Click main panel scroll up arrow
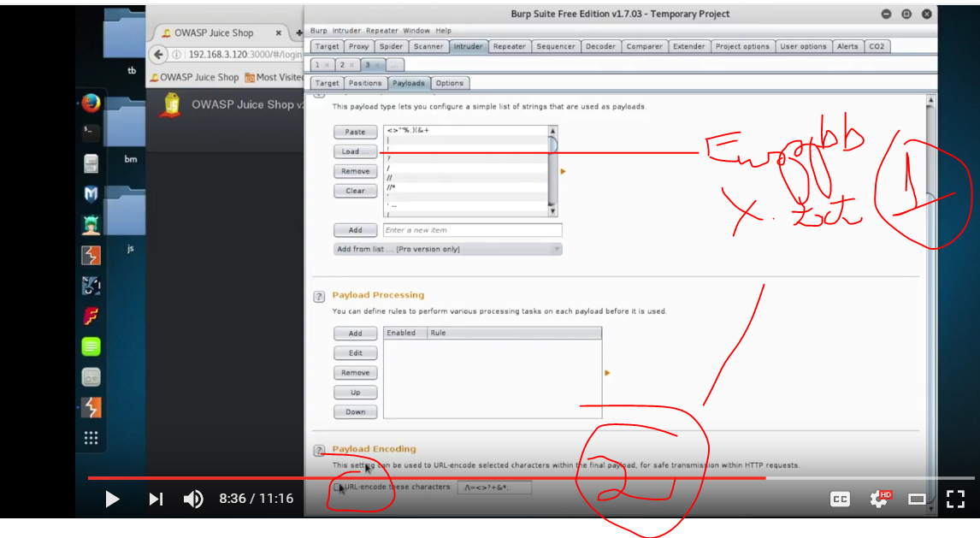Image resolution: width=980 pixels, height=538 pixels. [930, 100]
